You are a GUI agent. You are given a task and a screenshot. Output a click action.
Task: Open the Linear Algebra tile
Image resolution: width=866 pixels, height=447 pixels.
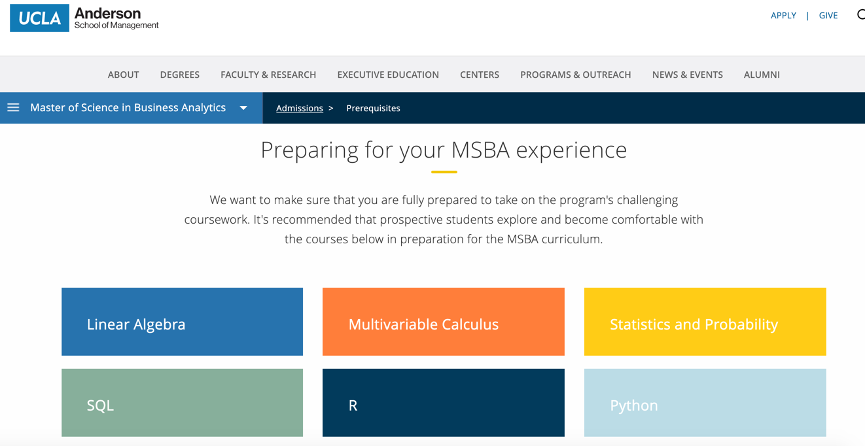point(182,322)
